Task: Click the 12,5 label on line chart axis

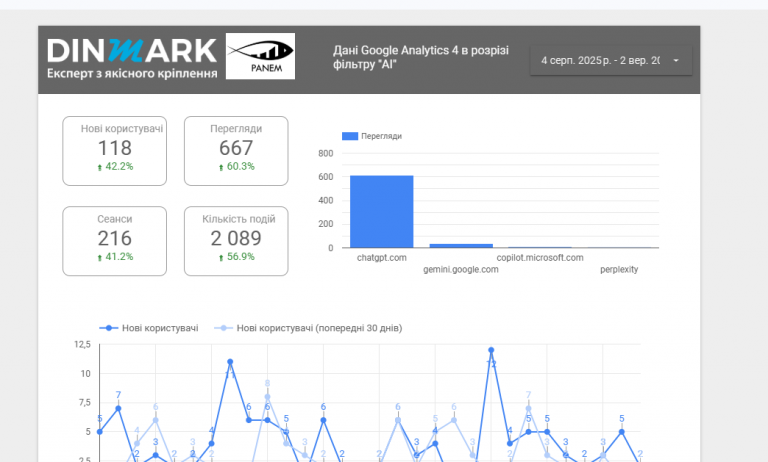Action: pos(82,344)
